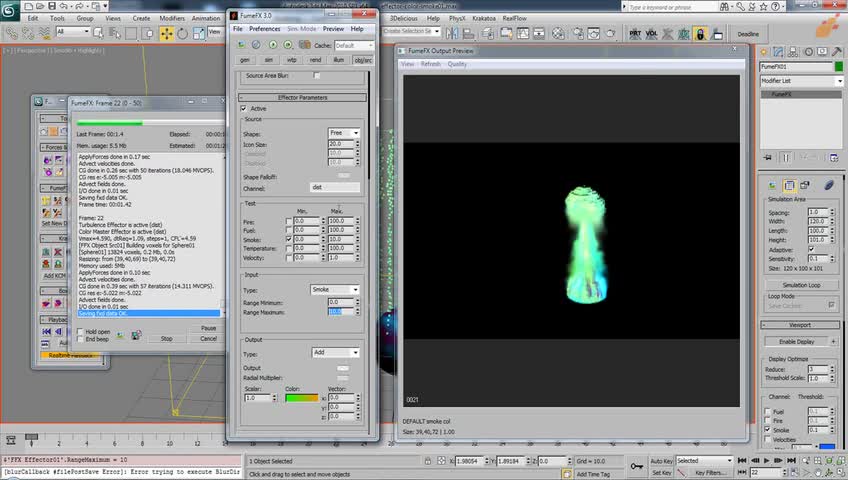This screenshot has height=480, width=848.
Task: Click Go to End playback button
Action: [791, 461]
